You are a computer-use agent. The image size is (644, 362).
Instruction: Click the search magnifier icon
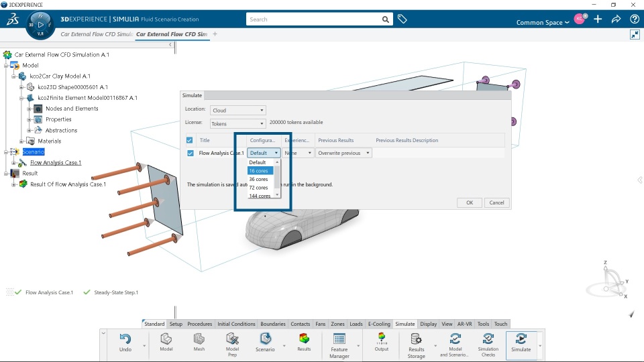(385, 19)
